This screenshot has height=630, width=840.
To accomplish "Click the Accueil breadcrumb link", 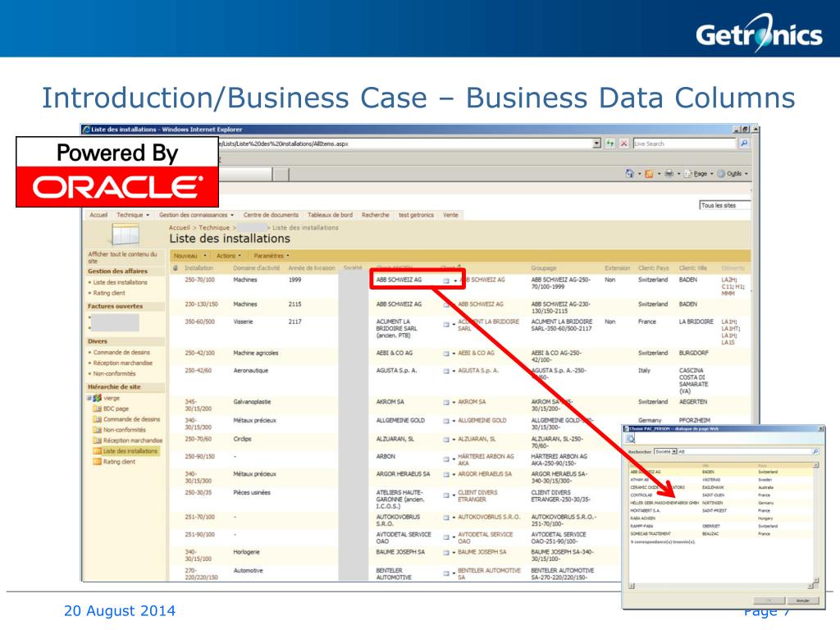I will (x=180, y=228).
